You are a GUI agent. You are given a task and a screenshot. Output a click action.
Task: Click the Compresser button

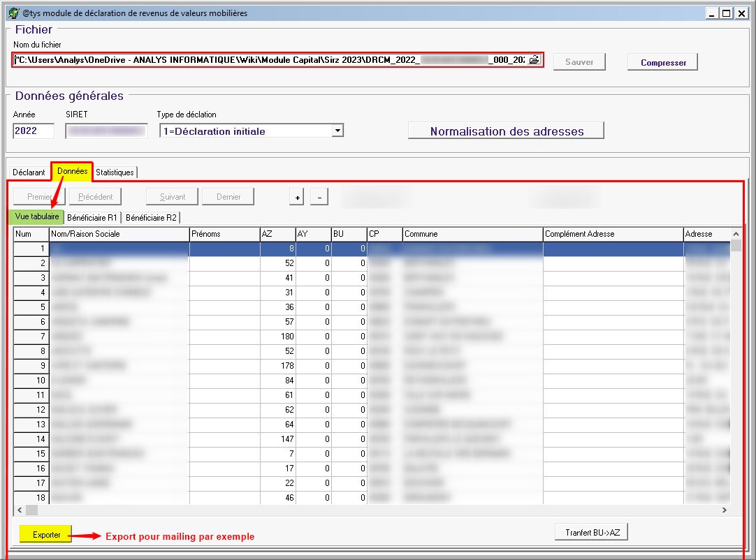[x=663, y=62]
